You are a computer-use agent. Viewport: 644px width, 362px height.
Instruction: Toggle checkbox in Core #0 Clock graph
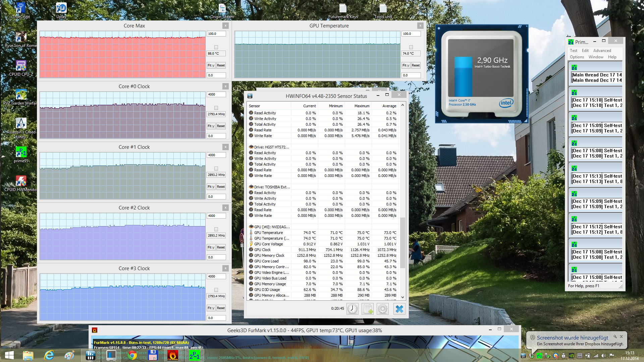click(216, 108)
